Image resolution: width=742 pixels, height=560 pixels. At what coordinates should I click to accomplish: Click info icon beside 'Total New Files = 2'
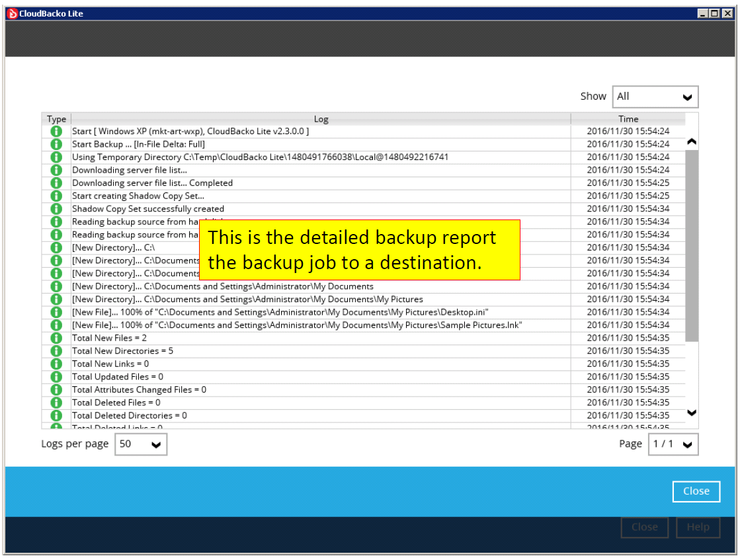tap(56, 338)
